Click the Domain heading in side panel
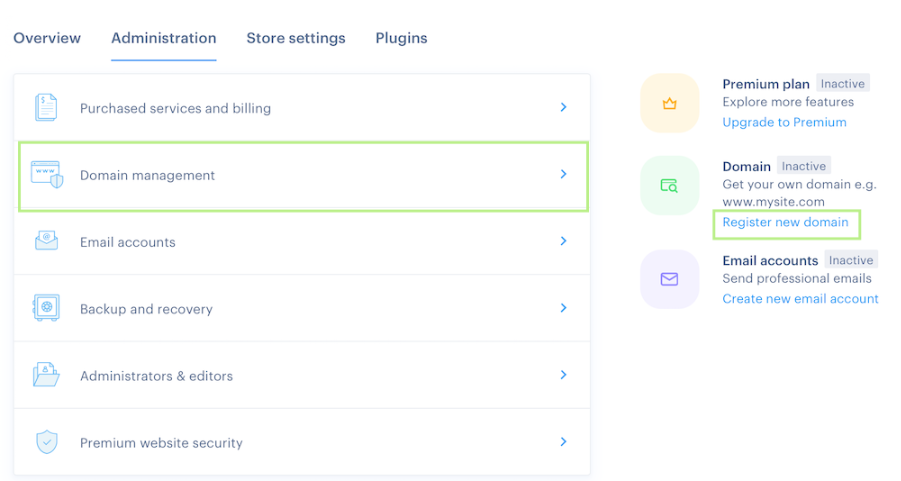 [x=746, y=167]
